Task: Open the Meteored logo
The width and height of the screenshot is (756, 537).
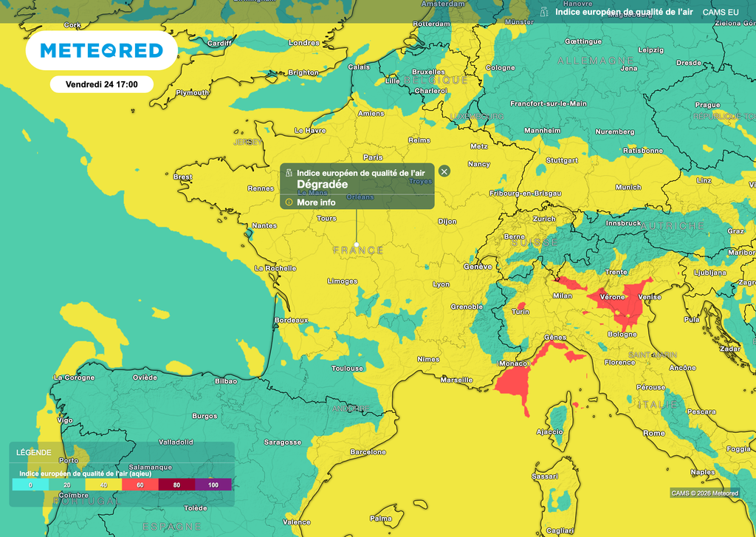Action: coord(101,50)
